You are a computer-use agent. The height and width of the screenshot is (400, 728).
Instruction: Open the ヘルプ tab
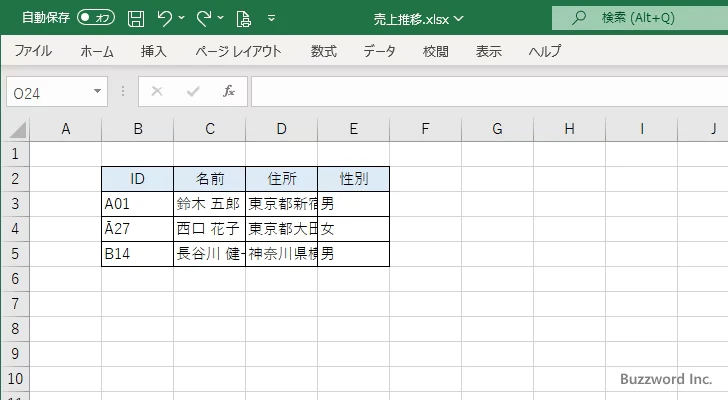point(545,51)
